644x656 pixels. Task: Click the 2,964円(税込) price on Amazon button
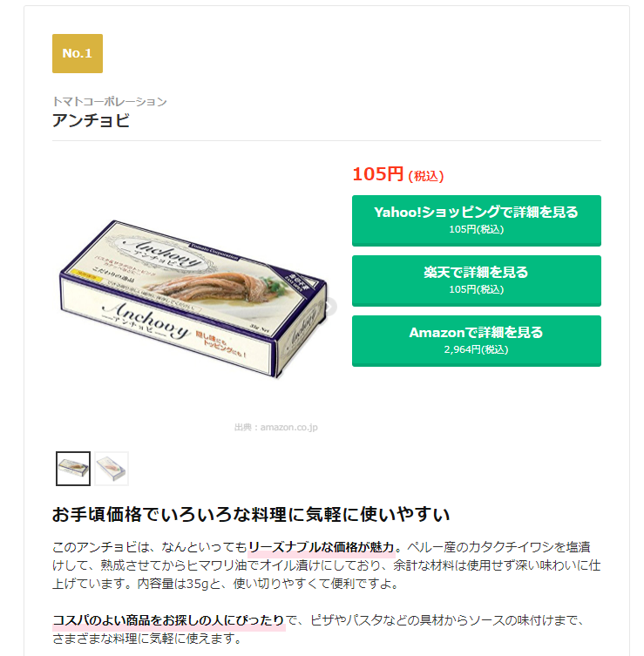click(476, 349)
